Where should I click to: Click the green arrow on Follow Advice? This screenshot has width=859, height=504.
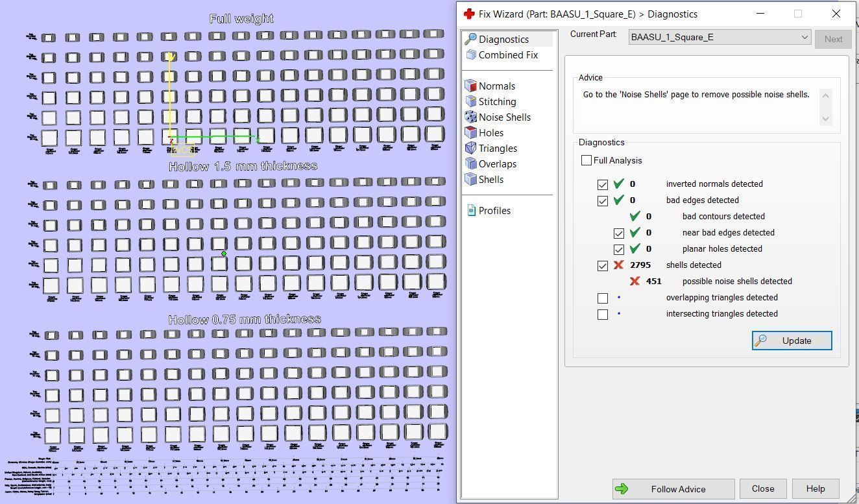click(x=622, y=489)
